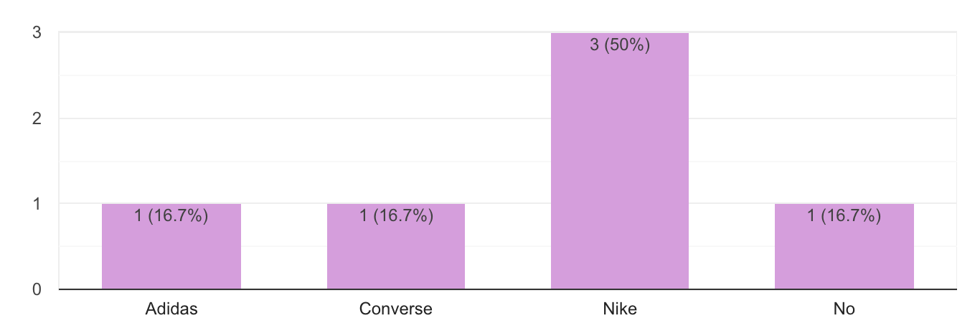Click the Adidas axis label
The height and width of the screenshot is (336, 980).
[171, 310]
